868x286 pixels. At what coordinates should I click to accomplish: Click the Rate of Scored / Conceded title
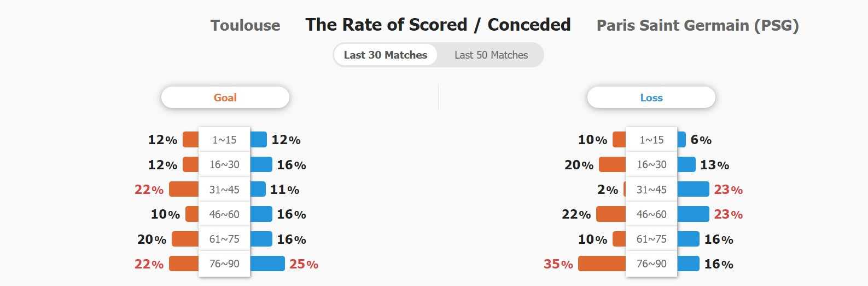point(438,25)
